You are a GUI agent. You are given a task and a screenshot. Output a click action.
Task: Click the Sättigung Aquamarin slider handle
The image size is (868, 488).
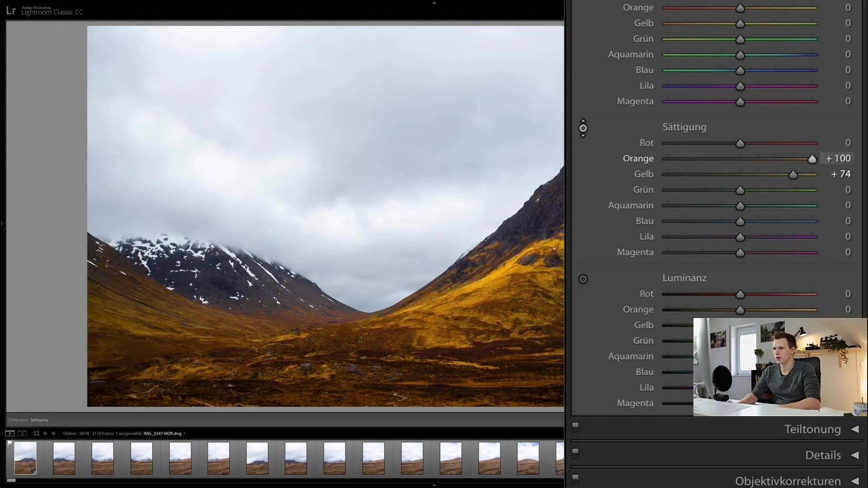click(740, 206)
